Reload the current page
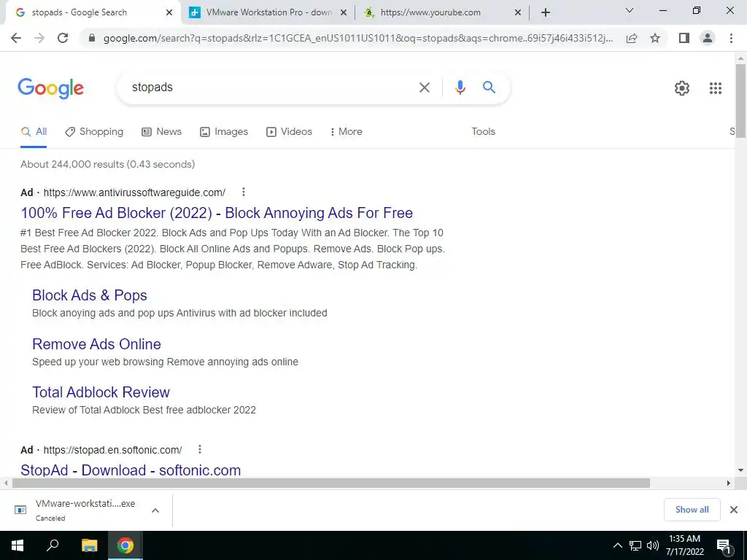 (63, 38)
